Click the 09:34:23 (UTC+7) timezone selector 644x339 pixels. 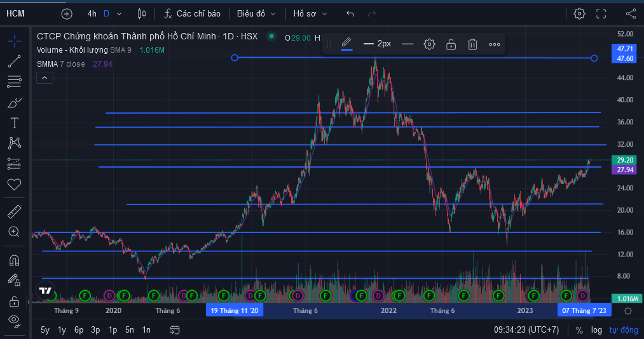point(526,330)
